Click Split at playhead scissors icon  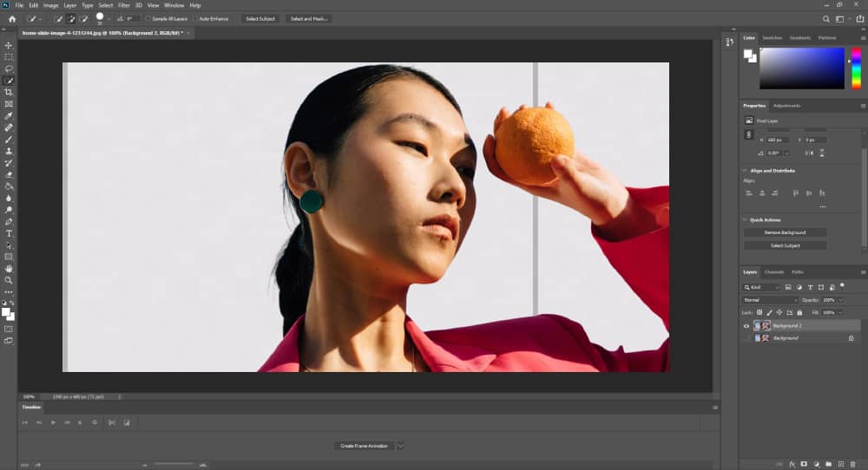click(x=112, y=422)
